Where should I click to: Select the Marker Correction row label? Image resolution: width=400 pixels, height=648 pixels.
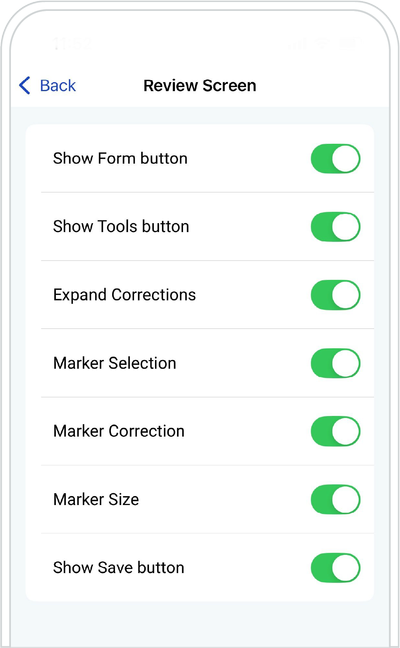(x=119, y=431)
